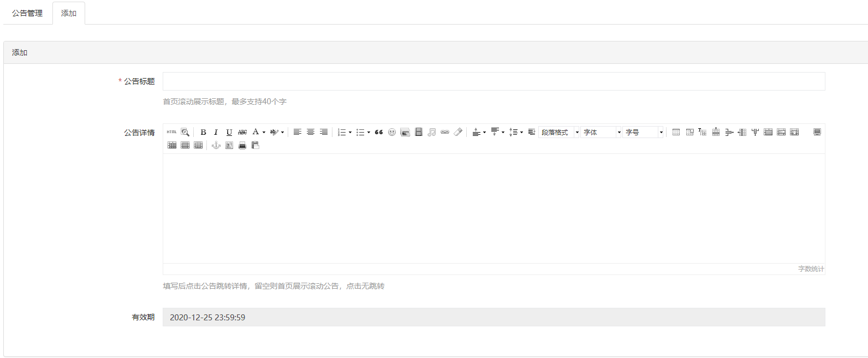Open the 字体 font family dropdown
Viewport: 868px width, 358px height.
(601, 132)
